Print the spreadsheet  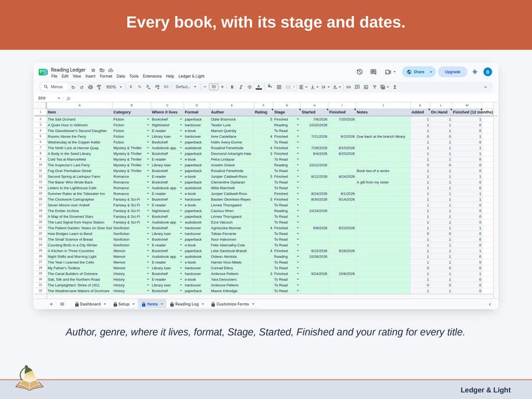(90, 87)
